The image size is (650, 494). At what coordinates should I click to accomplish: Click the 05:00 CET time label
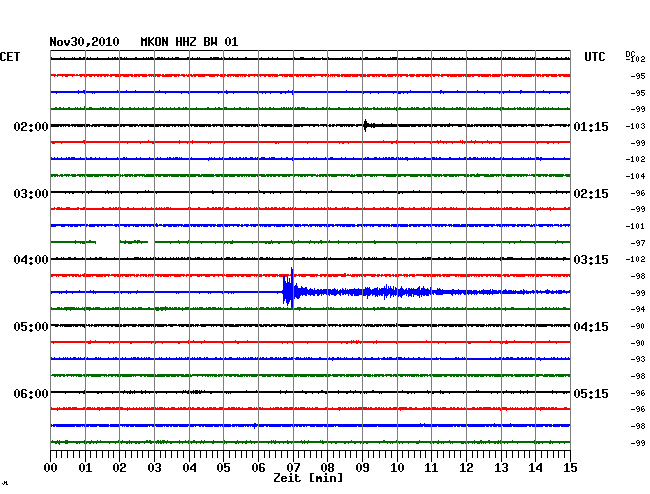pos(31,327)
